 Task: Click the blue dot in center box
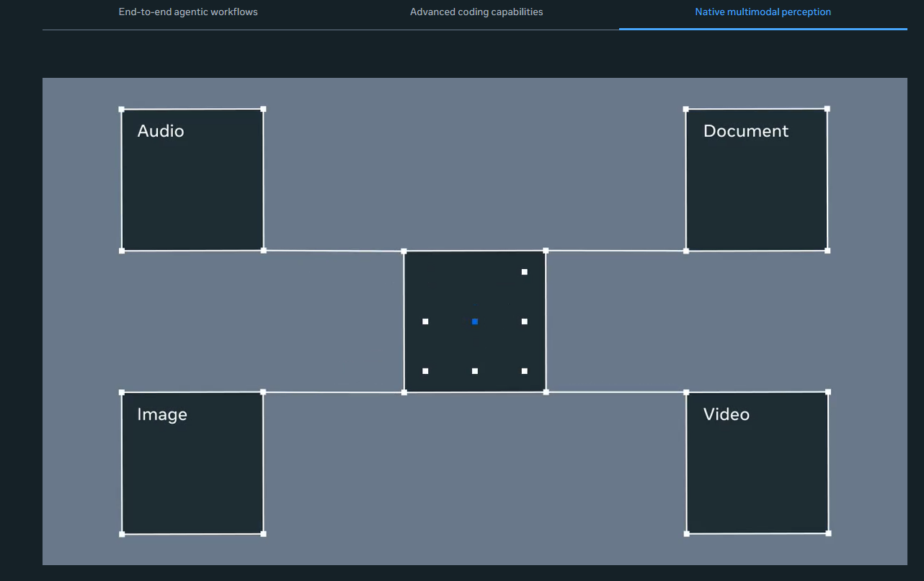[x=475, y=321]
